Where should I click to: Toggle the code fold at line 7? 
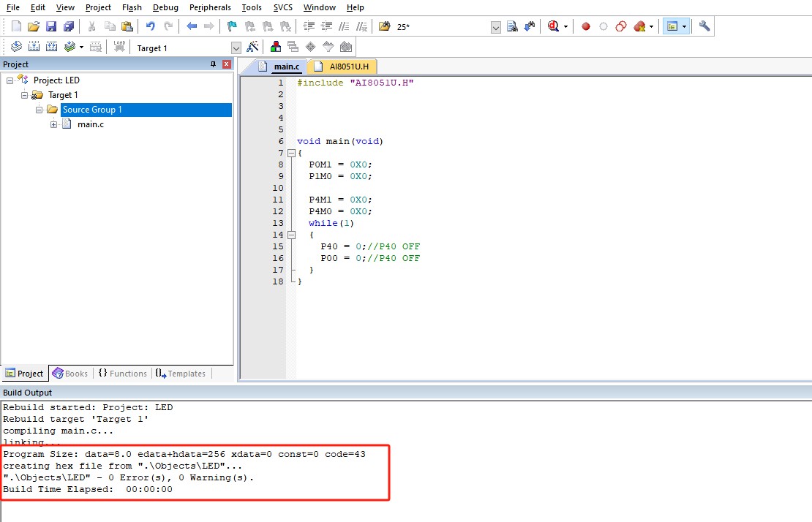[291, 153]
